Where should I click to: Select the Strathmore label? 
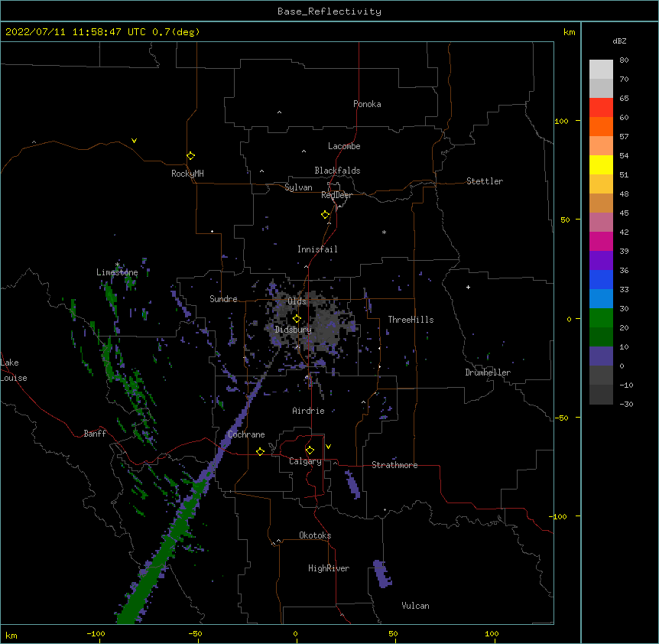pyautogui.click(x=394, y=465)
